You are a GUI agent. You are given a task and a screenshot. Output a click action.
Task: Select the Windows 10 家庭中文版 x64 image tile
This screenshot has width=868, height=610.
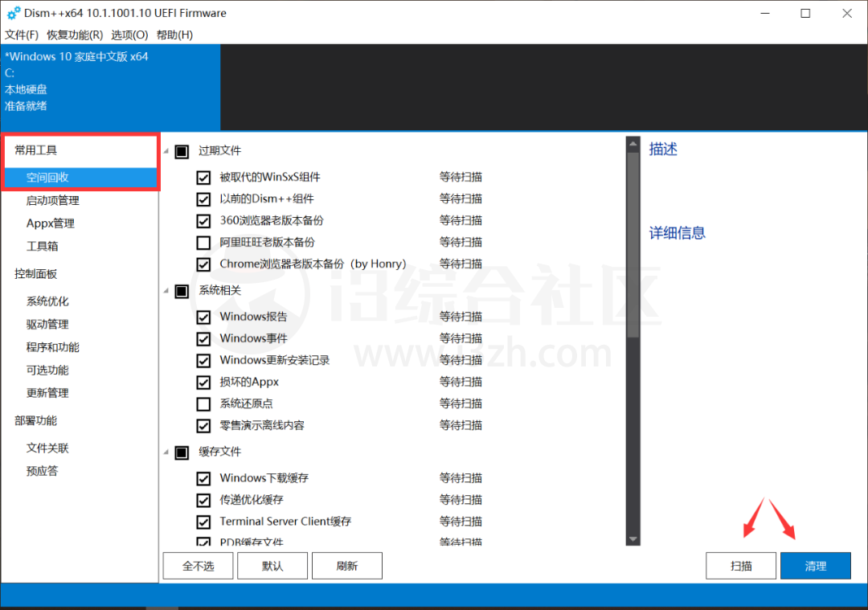(111, 88)
